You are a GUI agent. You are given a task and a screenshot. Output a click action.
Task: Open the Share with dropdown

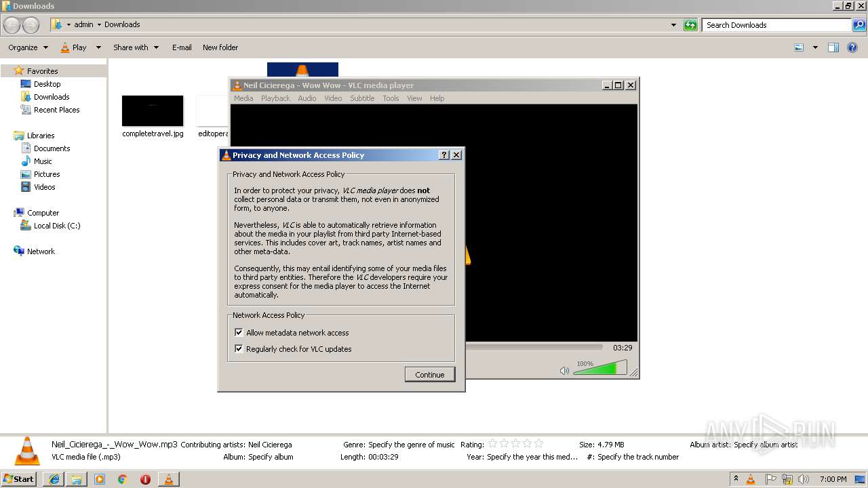[136, 47]
